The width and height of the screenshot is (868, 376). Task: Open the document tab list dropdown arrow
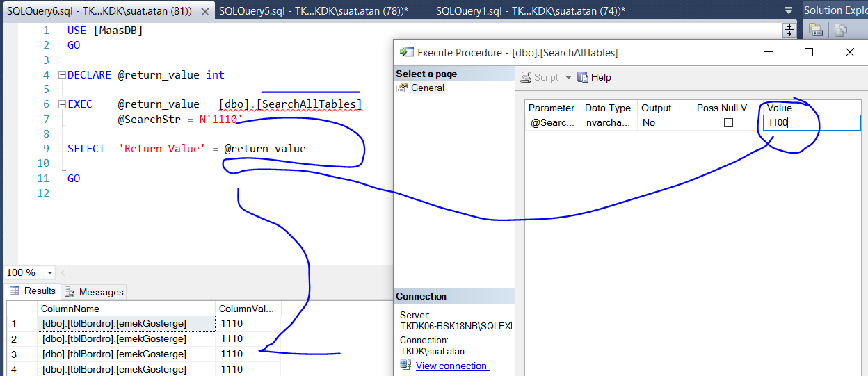(788, 10)
